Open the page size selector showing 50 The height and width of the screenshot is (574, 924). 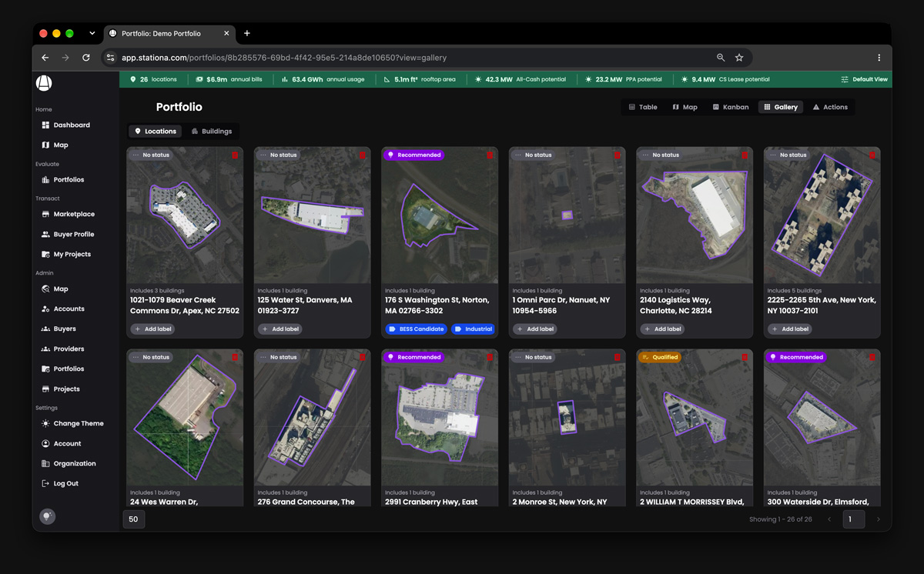coord(133,519)
